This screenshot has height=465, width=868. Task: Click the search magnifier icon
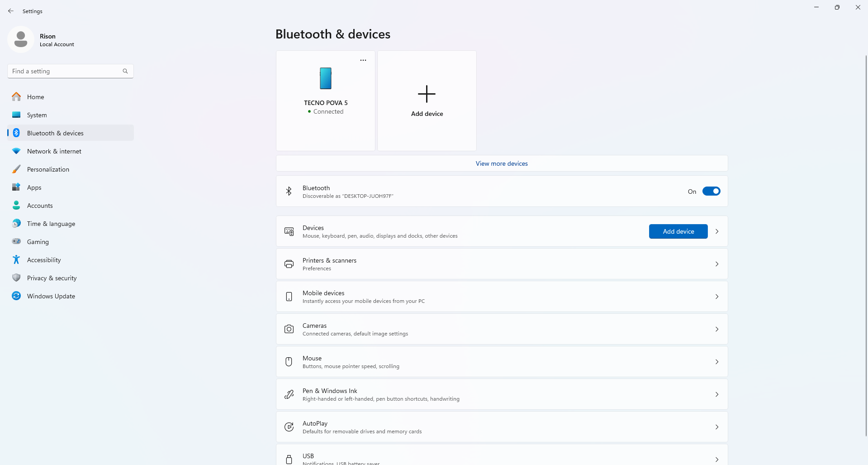125,71
